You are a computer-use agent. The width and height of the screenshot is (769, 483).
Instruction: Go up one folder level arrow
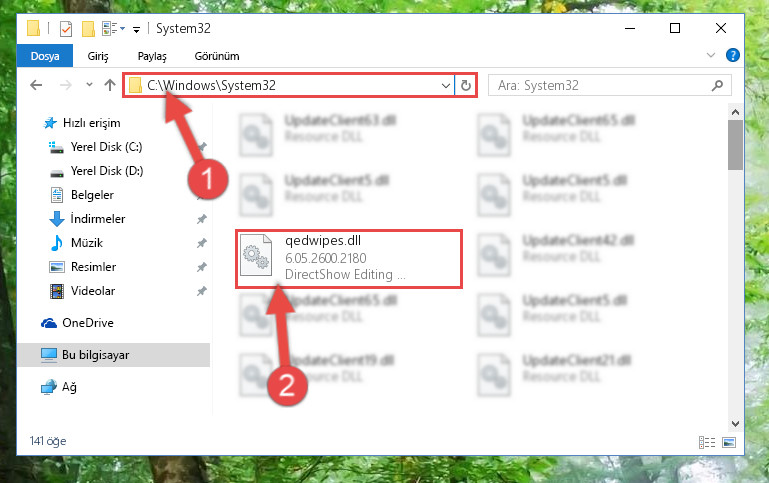click(110, 85)
